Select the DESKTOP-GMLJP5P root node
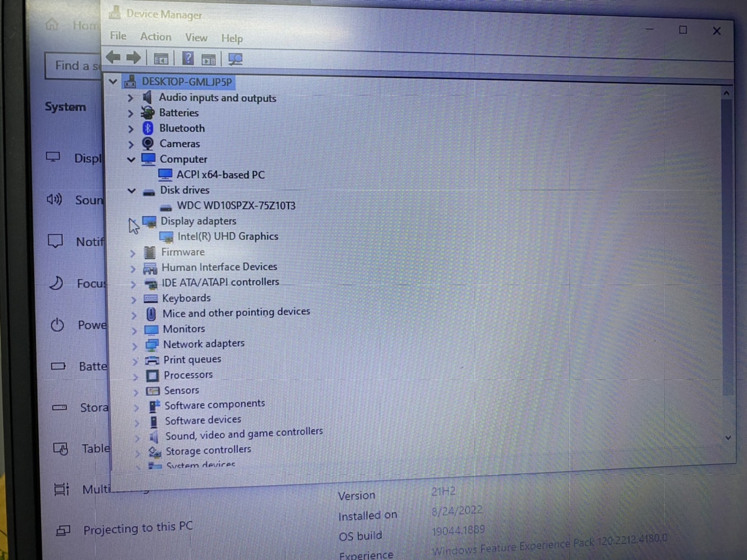 (x=186, y=81)
